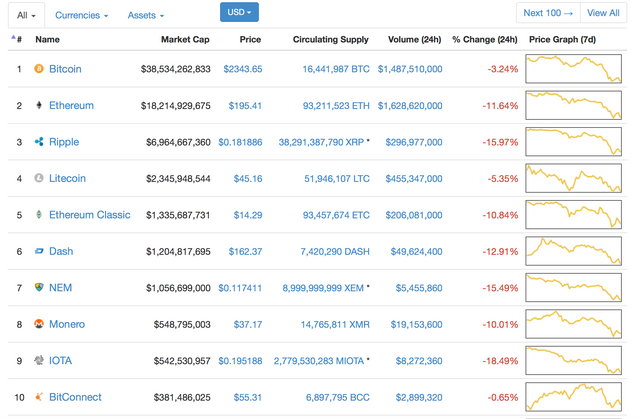Open Bitcoin 7d price graph
Screen dimensions: 640x419
point(573,69)
